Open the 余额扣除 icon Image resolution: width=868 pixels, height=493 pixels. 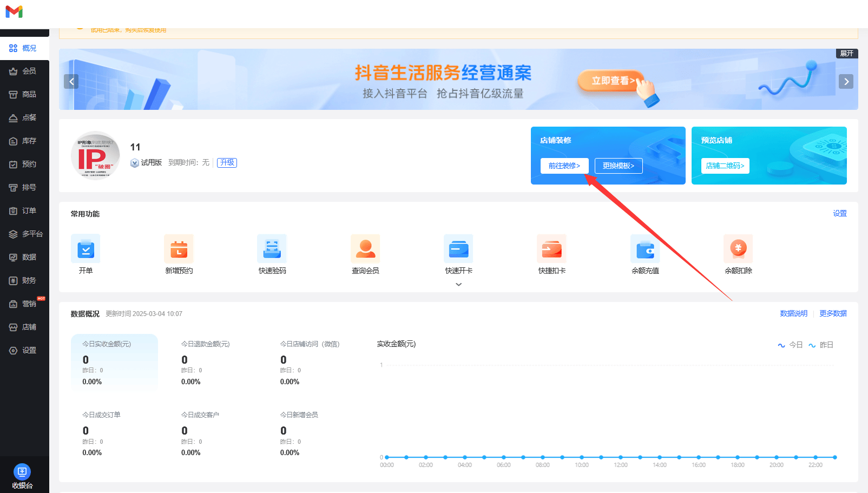click(738, 249)
